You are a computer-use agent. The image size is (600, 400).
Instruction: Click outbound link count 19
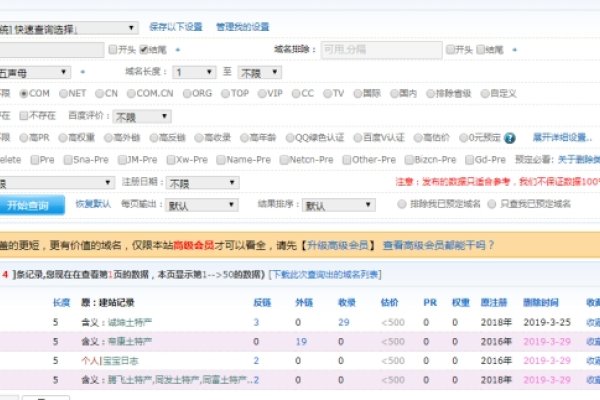pos(301,341)
